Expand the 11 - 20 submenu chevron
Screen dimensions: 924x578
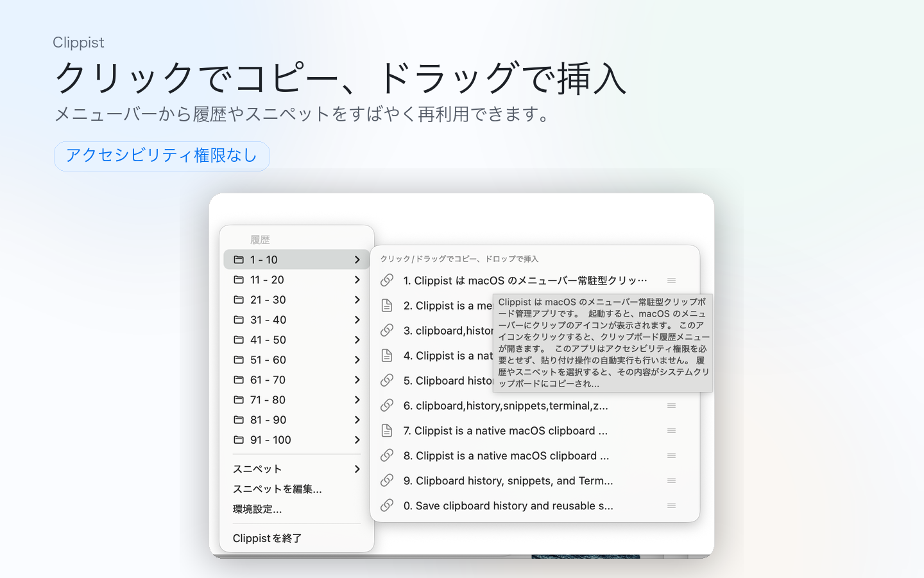(x=357, y=279)
